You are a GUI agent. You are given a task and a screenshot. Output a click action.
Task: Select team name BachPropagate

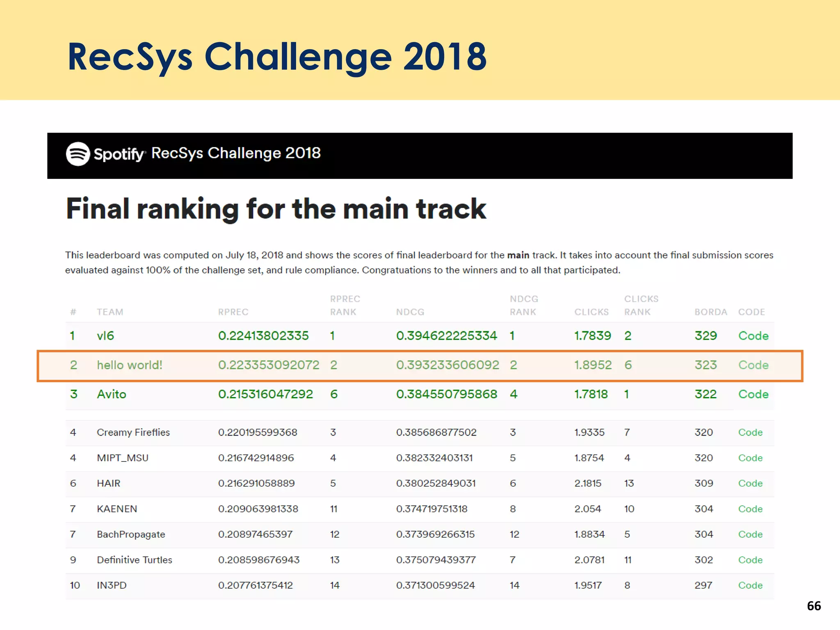tap(131, 534)
